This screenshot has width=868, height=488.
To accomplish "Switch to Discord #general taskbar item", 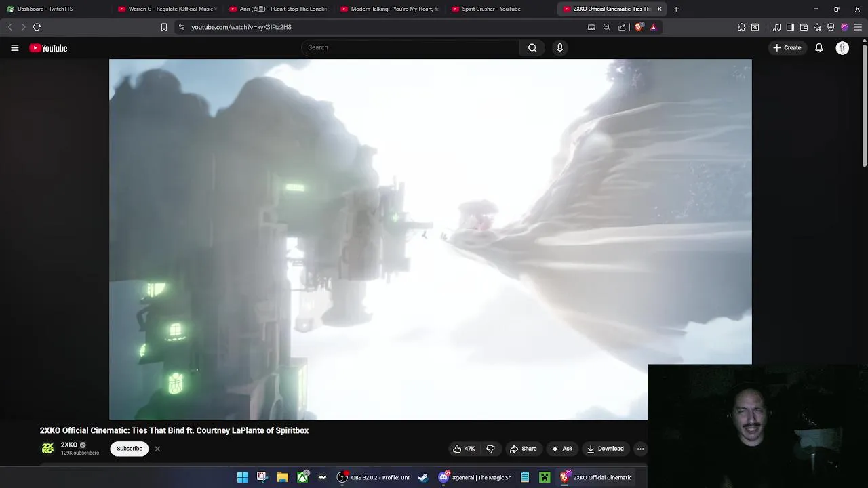I will click(474, 477).
